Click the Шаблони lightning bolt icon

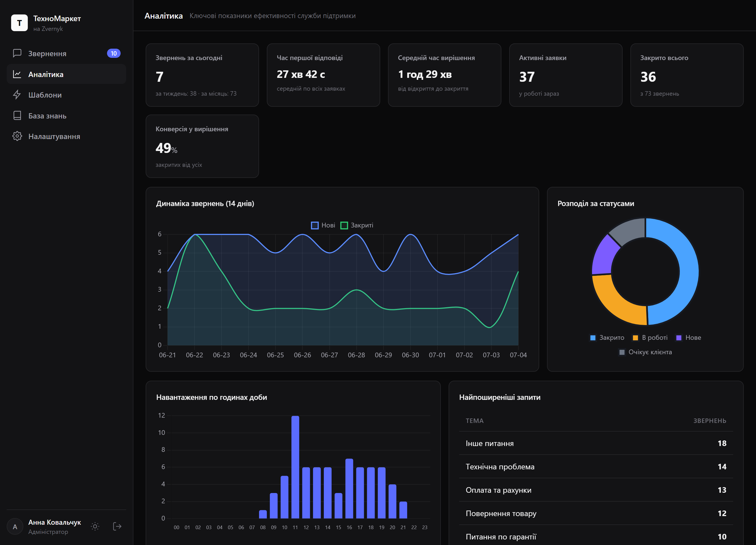pyautogui.click(x=17, y=95)
